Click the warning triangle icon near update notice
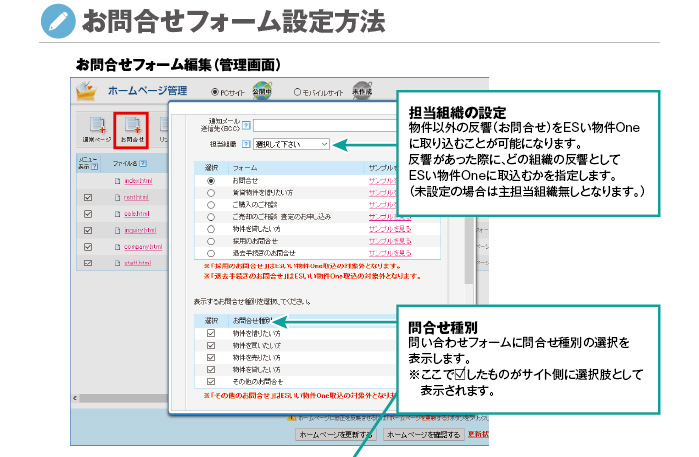699x457 pixels. pyautogui.click(x=292, y=418)
